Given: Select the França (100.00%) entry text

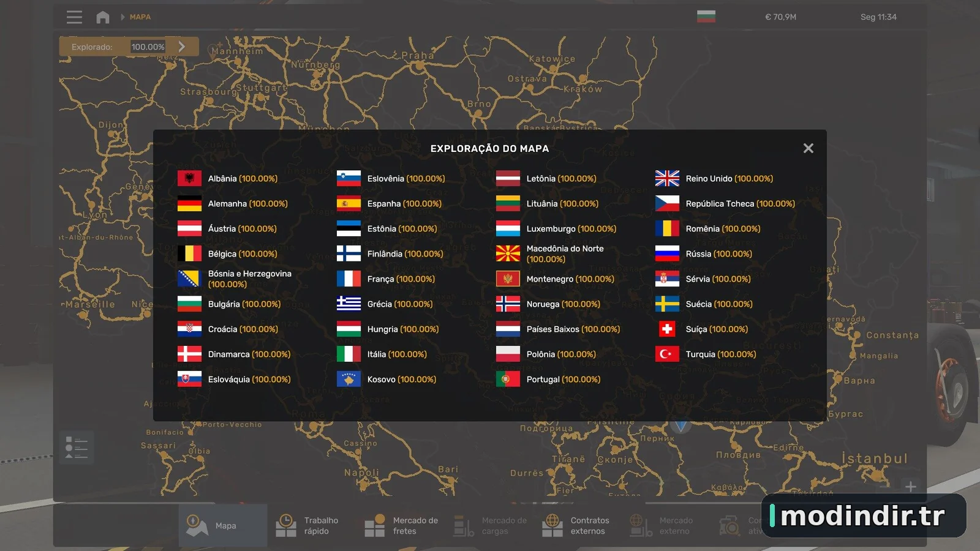Looking at the screenshot, I should 401,279.
